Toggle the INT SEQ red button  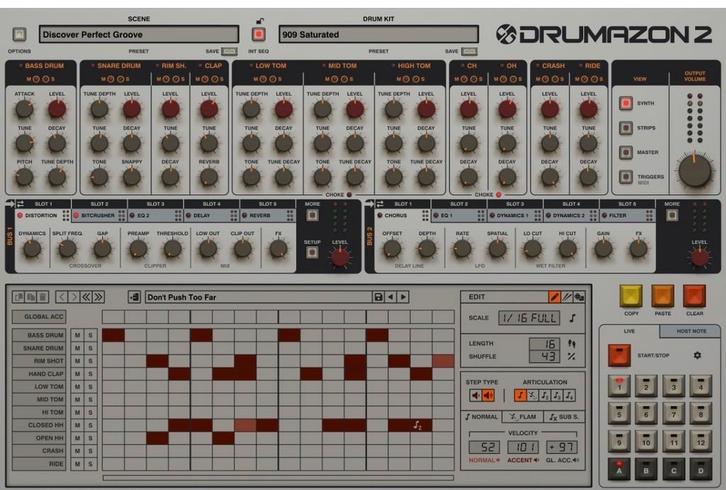pos(258,34)
